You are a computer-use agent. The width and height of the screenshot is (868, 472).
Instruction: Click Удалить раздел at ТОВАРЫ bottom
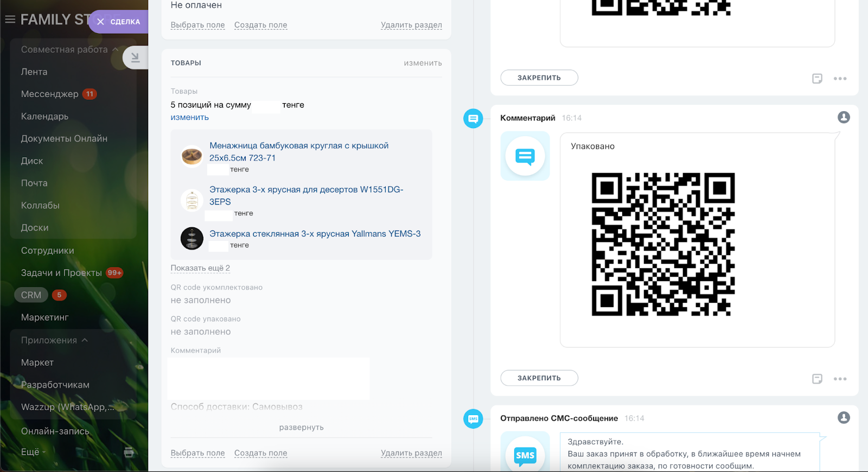tap(411, 453)
